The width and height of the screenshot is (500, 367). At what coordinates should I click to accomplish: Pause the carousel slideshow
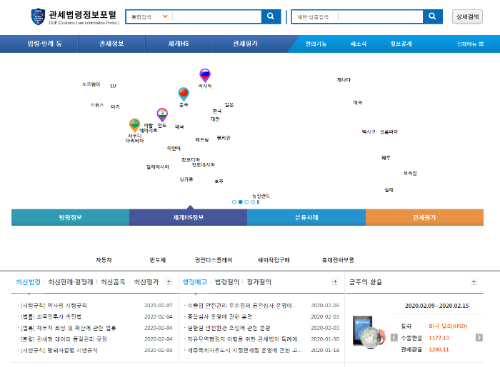[258, 202]
